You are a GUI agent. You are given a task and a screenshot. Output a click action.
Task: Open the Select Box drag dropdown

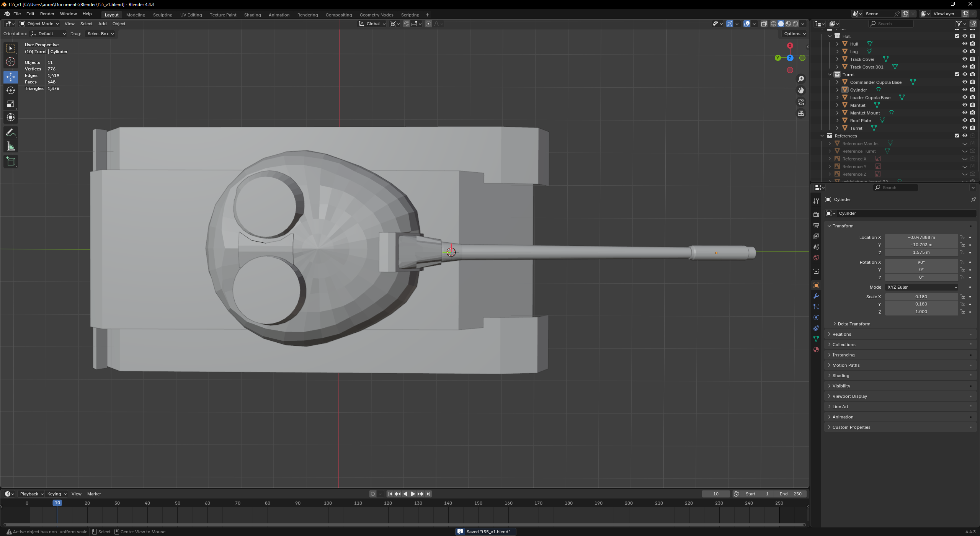[x=100, y=34]
